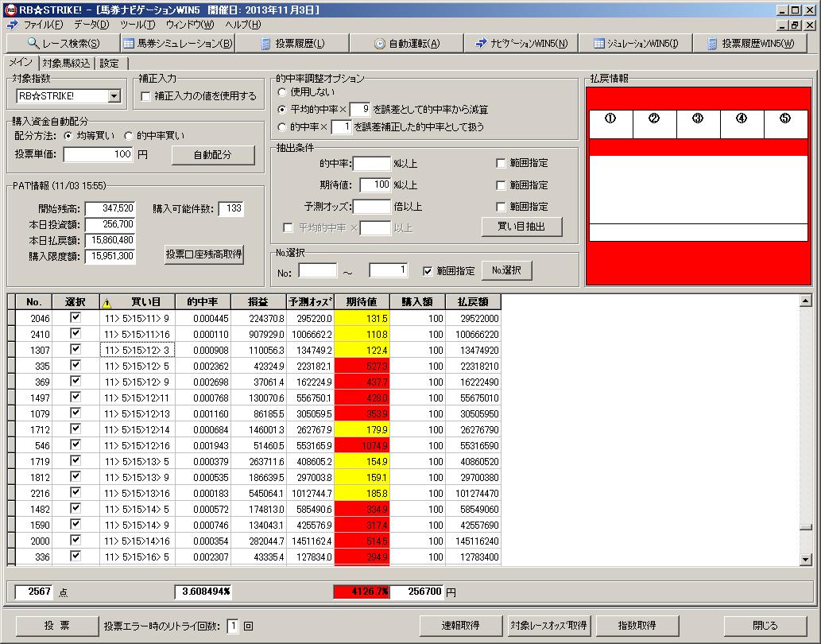
Task: Click the 閉じる button
Action: 765,625
